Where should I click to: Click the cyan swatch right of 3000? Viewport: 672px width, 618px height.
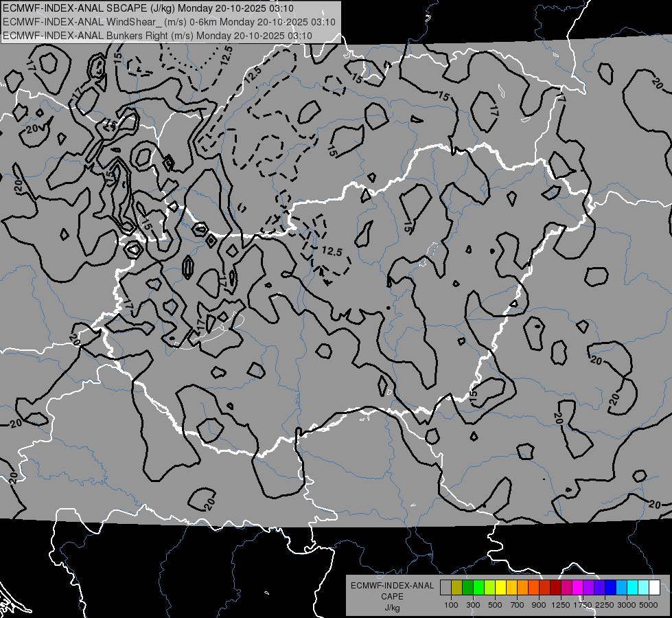[x=633, y=588]
